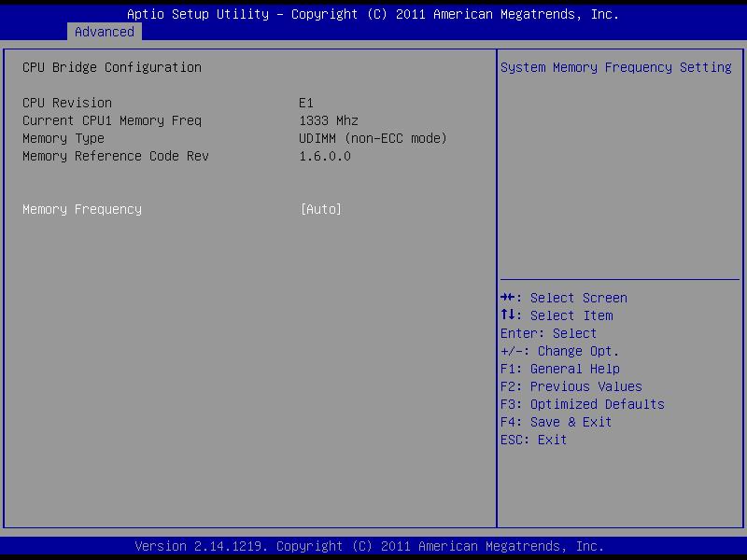747x560 pixels.
Task: Click F3: Optimized Defaults
Action: coord(582,404)
